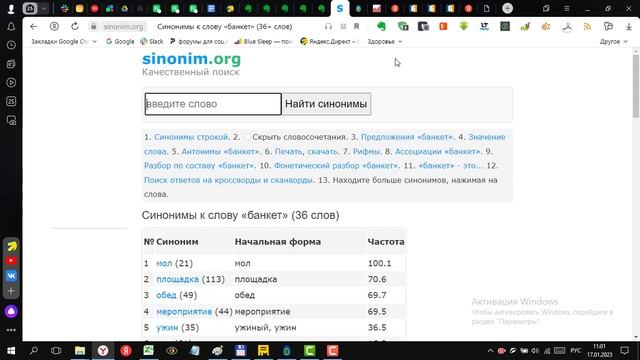
Task: Click the 'РУС' language indicator in tray
Action: 576,351
